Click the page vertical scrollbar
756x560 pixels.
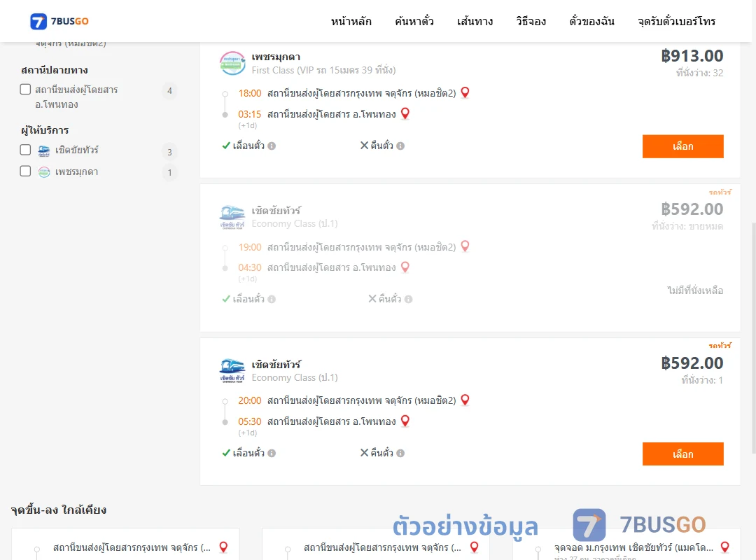[x=753, y=337]
